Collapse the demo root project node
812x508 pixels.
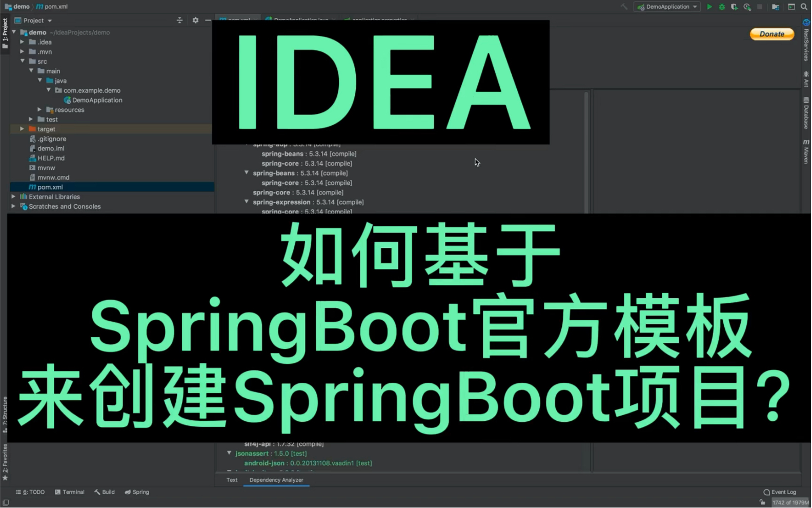point(14,32)
